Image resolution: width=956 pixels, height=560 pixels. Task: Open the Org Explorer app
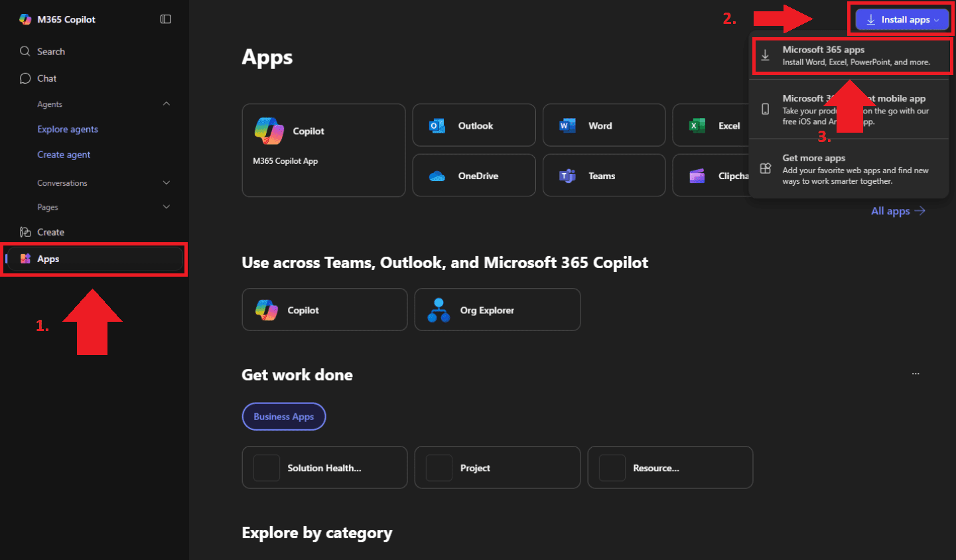point(497,310)
